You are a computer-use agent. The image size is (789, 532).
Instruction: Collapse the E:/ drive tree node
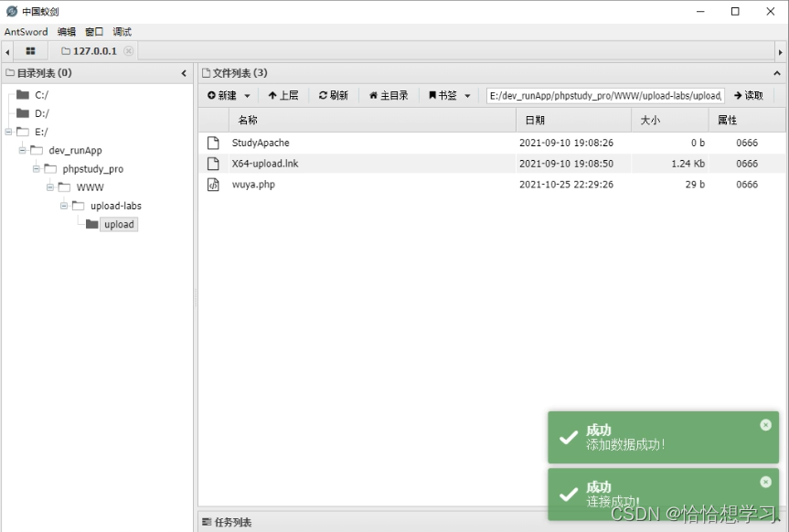tap(7, 131)
